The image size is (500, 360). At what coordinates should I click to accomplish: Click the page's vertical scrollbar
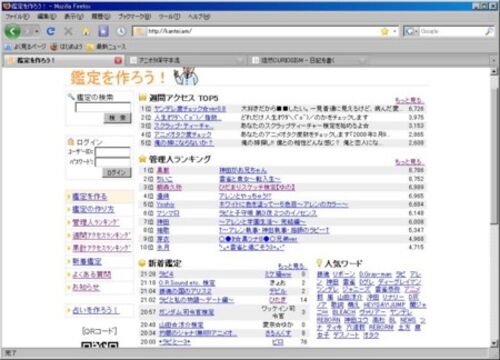point(494,208)
